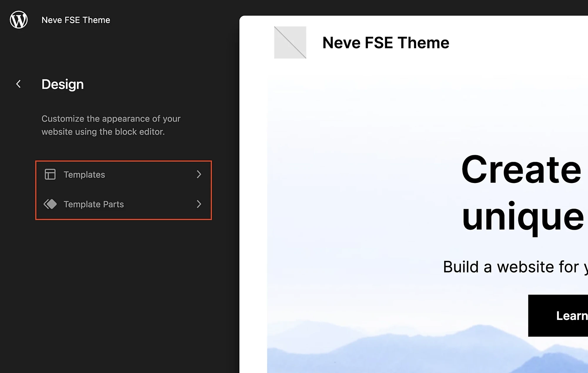Image resolution: width=588 pixels, height=373 pixels.
Task: Select the 'Build a website for' paragraph
Action: click(x=515, y=267)
